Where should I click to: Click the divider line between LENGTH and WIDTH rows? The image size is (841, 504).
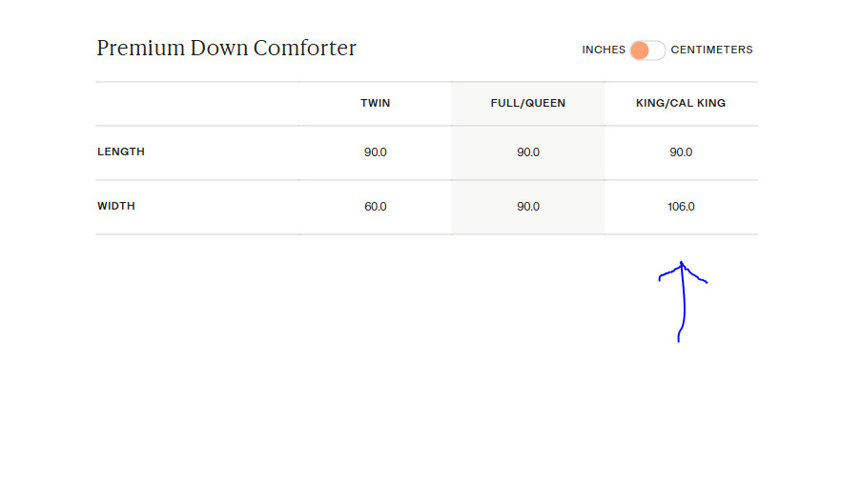[426, 180]
